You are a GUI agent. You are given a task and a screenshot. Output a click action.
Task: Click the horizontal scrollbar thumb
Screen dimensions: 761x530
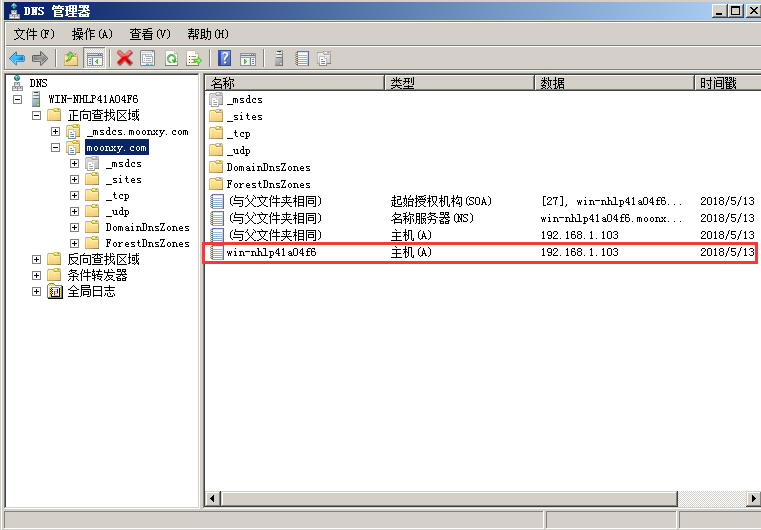pyautogui.click(x=449, y=498)
